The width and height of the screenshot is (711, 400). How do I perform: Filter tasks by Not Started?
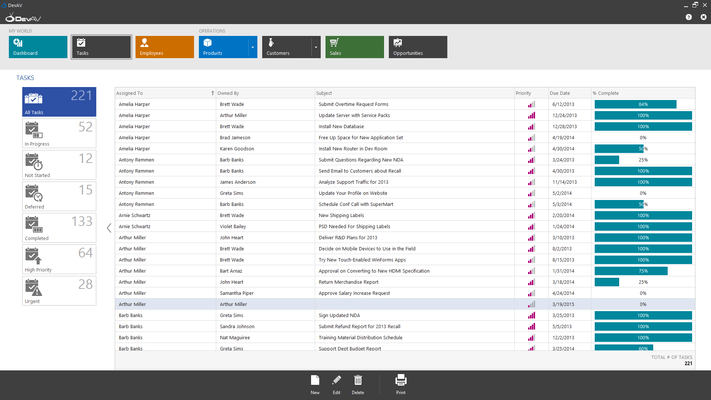[59, 165]
